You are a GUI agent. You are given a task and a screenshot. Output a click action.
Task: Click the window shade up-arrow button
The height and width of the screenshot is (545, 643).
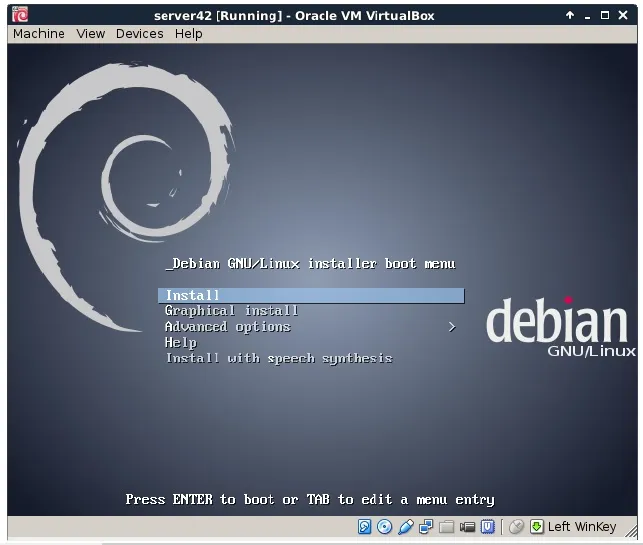[570, 15]
